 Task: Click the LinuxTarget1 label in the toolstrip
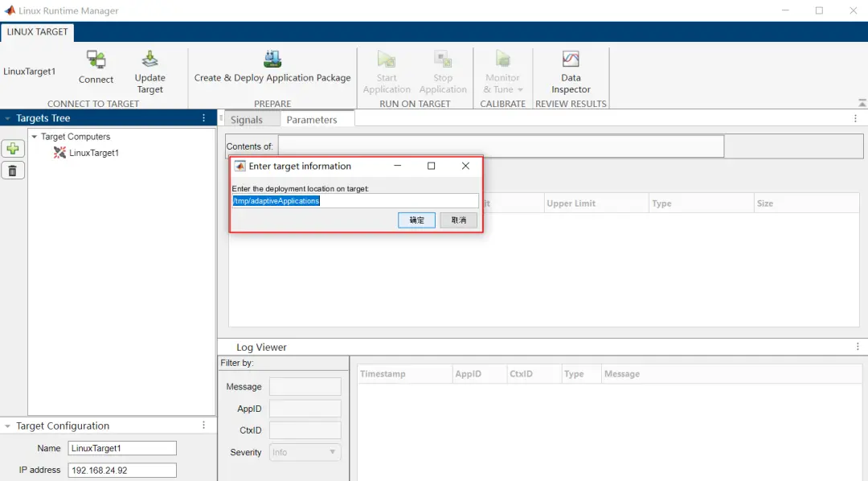pyautogui.click(x=30, y=72)
